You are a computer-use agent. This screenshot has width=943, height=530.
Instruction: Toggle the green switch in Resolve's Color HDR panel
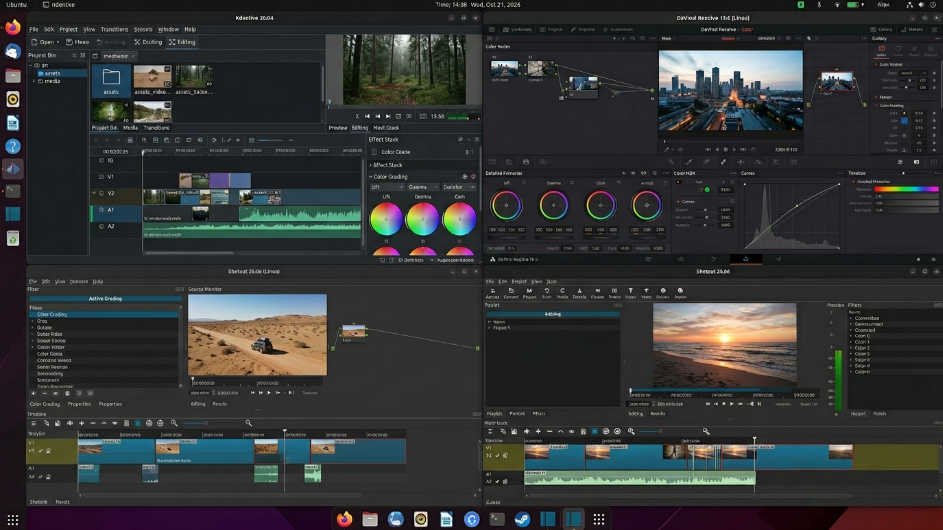[x=707, y=190]
